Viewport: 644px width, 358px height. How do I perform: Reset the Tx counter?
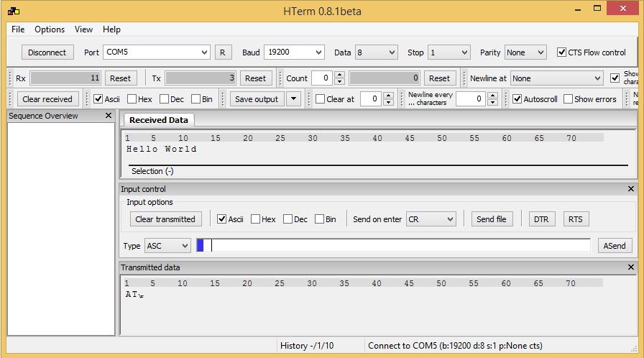coord(255,78)
